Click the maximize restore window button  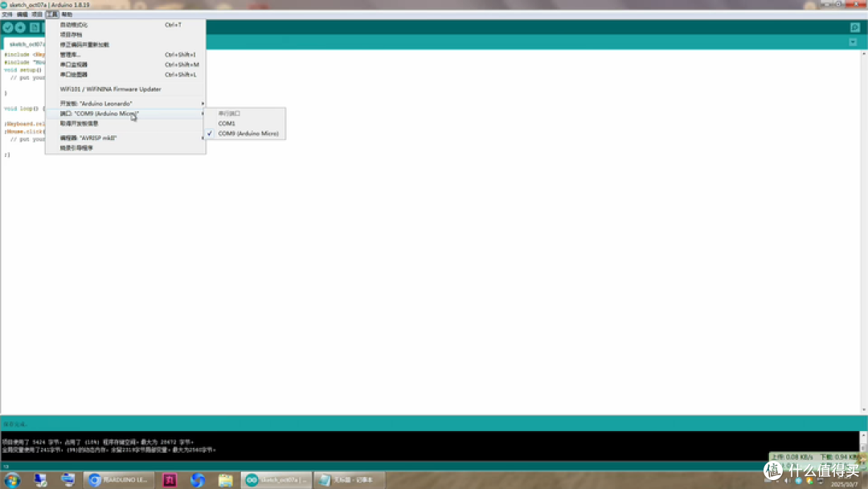click(838, 5)
